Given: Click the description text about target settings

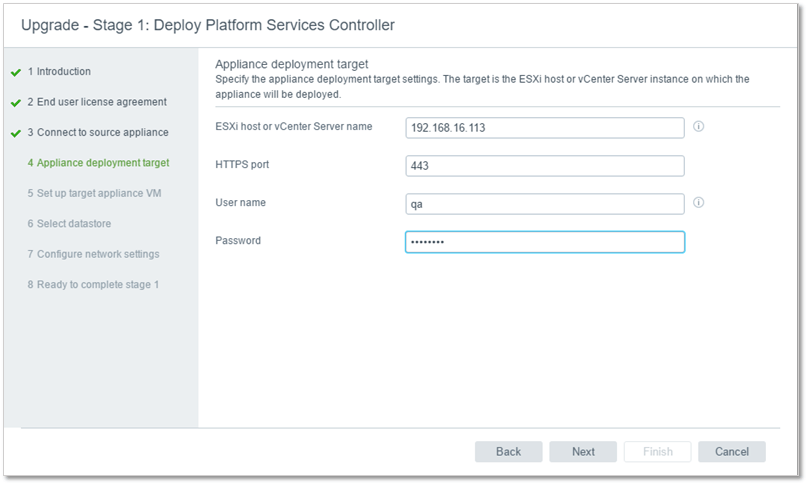Looking at the screenshot, I should 482,87.
